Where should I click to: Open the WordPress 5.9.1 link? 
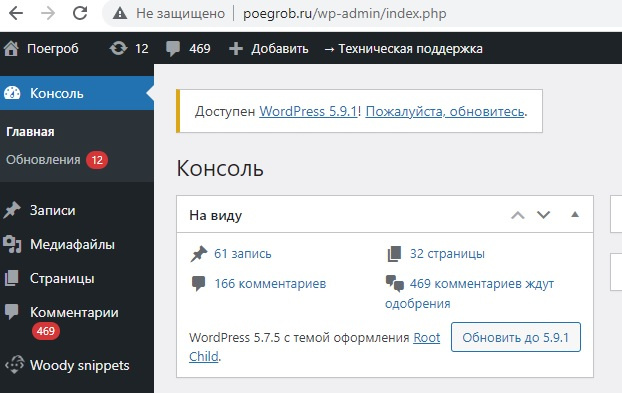(x=308, y=111)
